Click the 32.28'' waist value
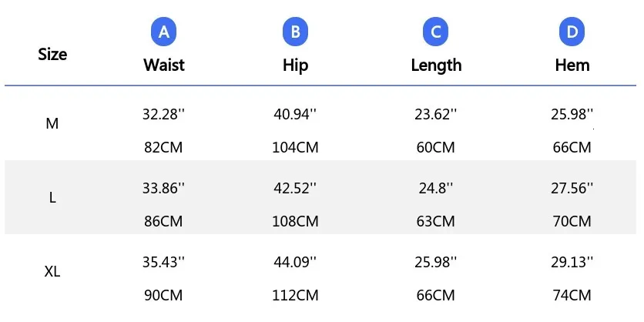 click(x=163, y=114)
